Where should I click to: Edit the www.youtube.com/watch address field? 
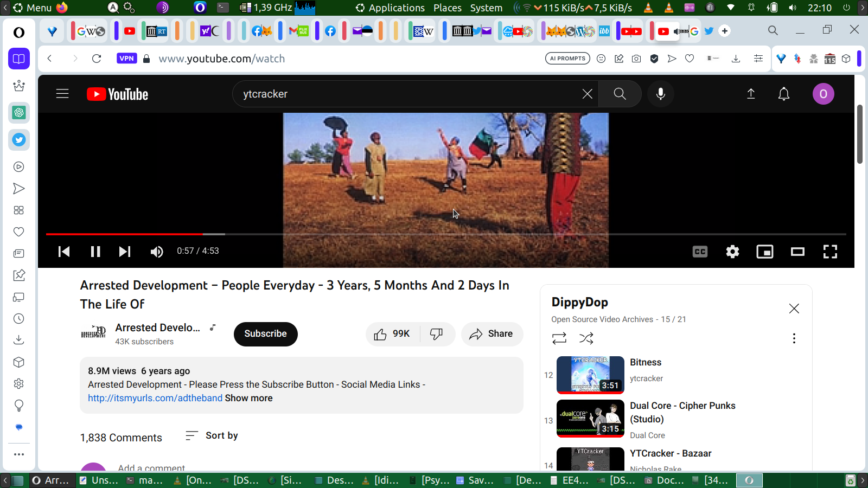(x=347, y=59)
